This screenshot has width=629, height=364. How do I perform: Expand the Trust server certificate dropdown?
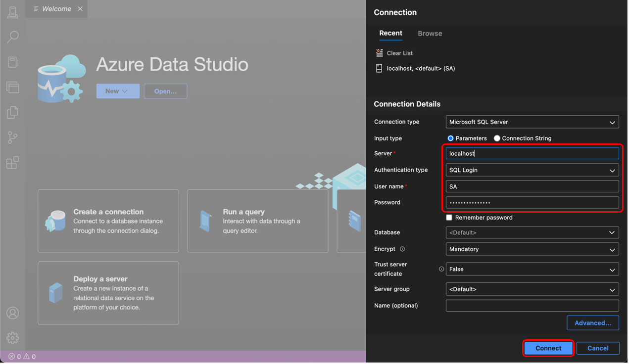532,270
